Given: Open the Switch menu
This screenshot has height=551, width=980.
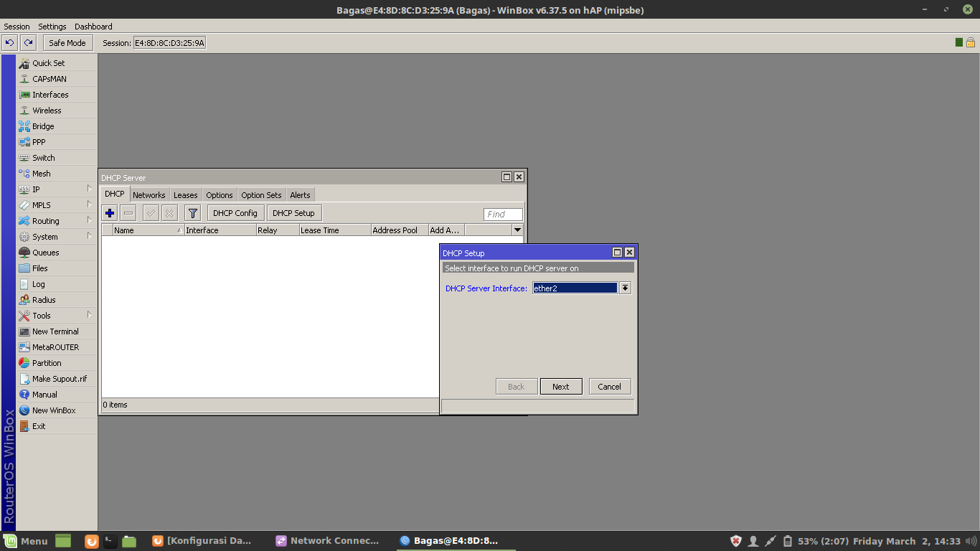Looking at the screenshot, I should pos(57,158).
